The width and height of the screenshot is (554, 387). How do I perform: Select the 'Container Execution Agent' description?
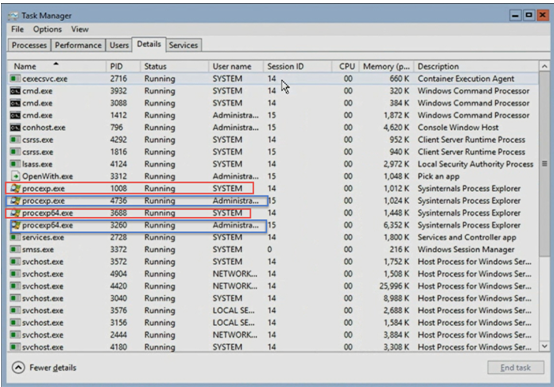pyautogui.click(x=466, y=78)
